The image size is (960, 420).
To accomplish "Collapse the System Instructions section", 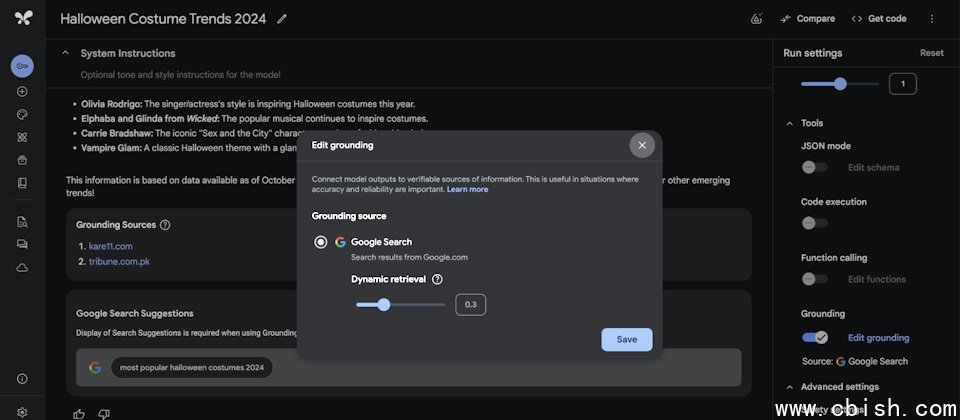I will coord(66,53).
